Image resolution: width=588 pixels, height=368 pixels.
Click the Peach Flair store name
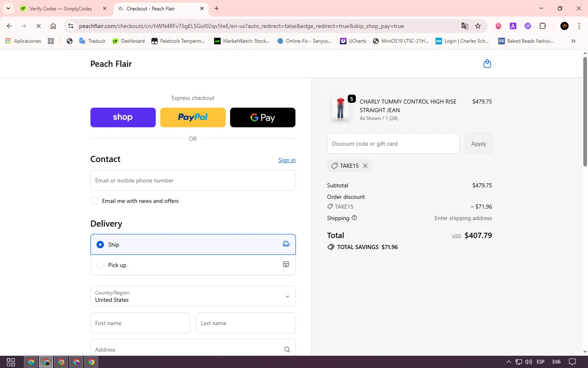pyautogui.click(x=111, y=64)
